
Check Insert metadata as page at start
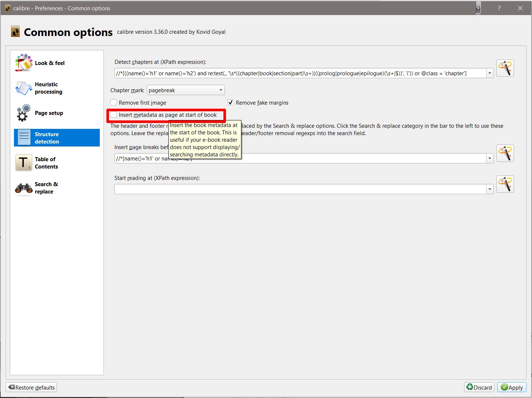(114, 115)
